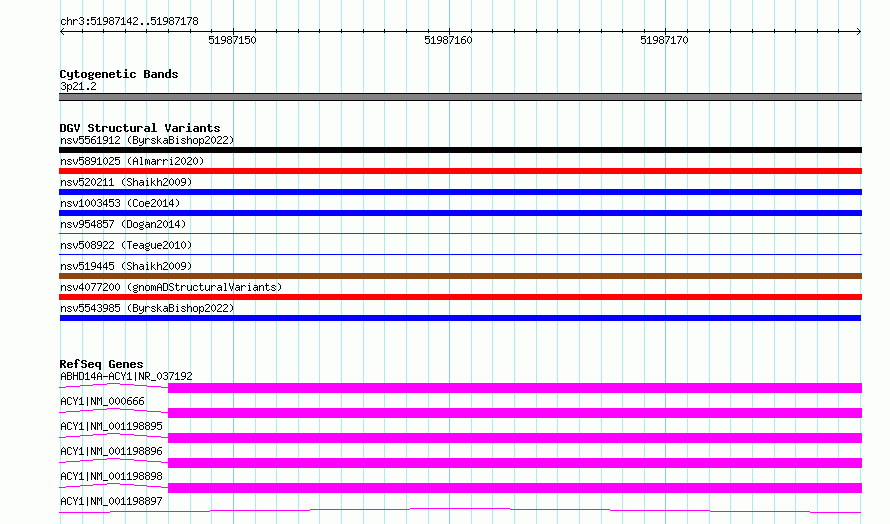This screenshot has height=524, width=890.
Task: Click gene label ACY1|NM_001198898
Action: (x=111, y=476)
